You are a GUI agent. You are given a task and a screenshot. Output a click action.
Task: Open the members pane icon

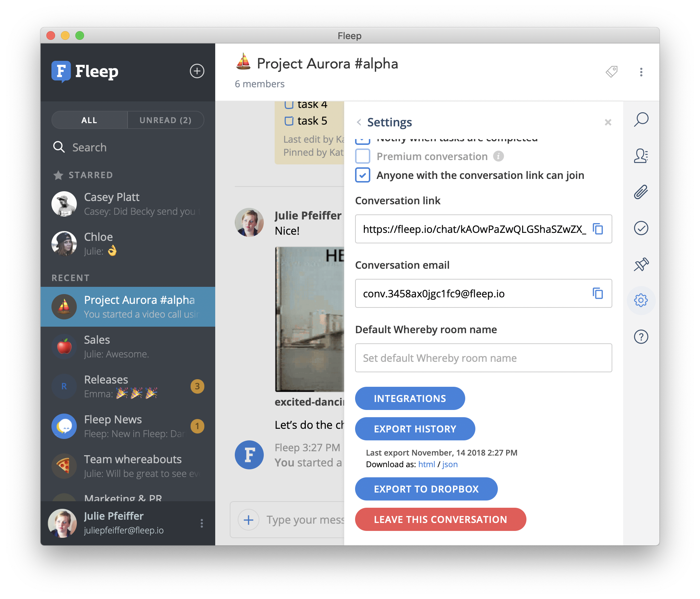click(x=641, y=156)
